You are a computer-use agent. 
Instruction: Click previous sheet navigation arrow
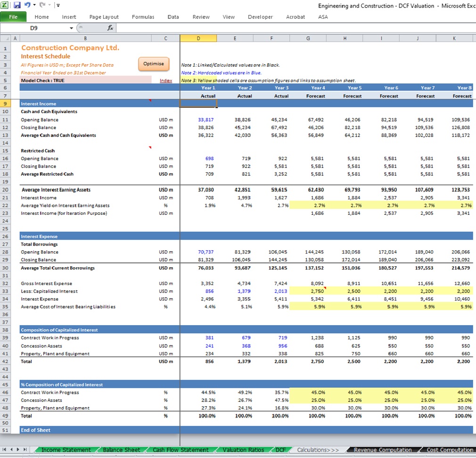pyautogui.click(x=11, y=450)
